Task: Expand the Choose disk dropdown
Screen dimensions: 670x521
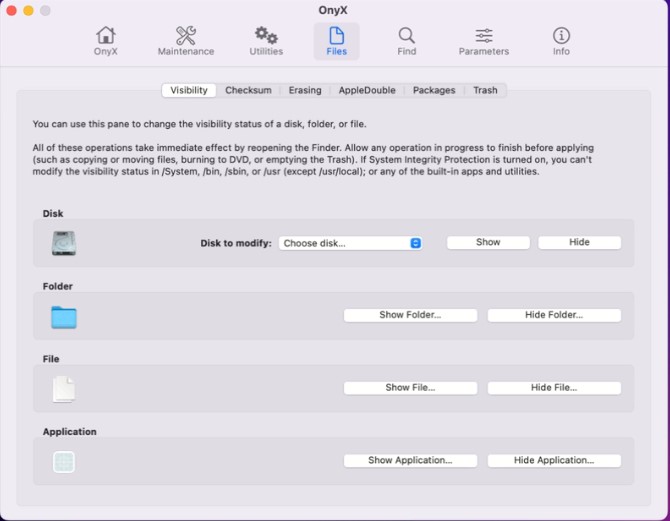Action: pos(351,243)
